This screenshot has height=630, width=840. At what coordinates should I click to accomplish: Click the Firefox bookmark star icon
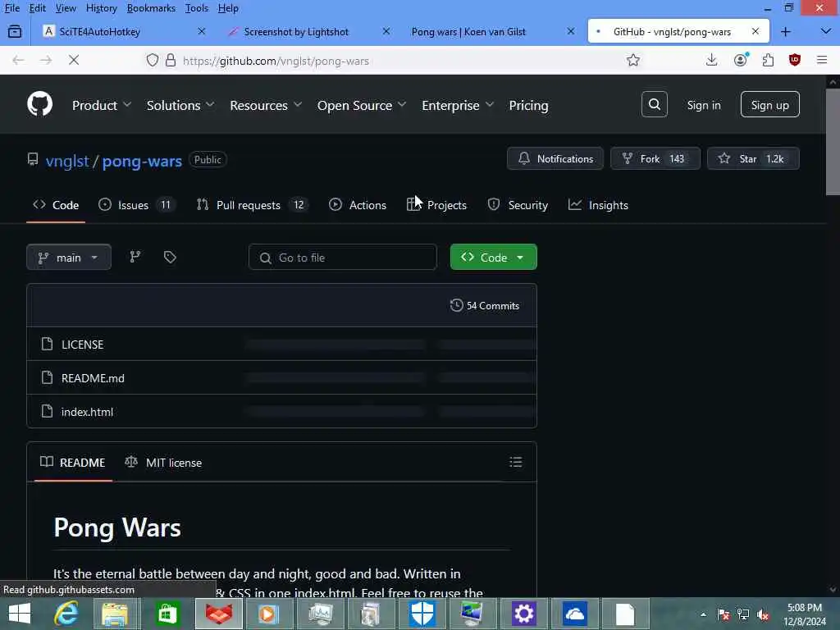[x=633, y=60]
